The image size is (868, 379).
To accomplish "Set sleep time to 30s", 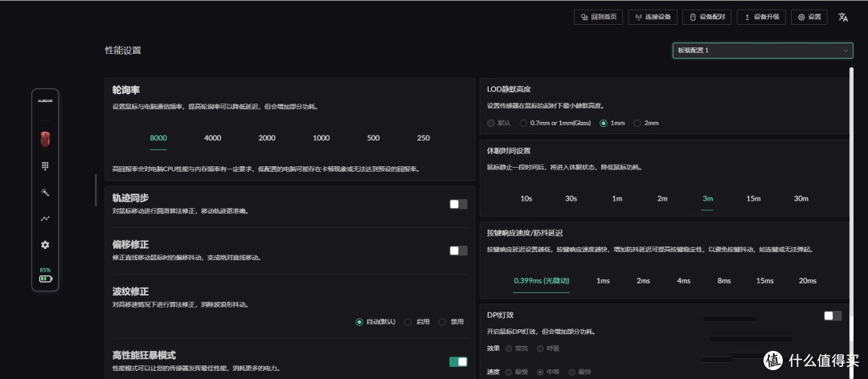I will tap(571, 198).
